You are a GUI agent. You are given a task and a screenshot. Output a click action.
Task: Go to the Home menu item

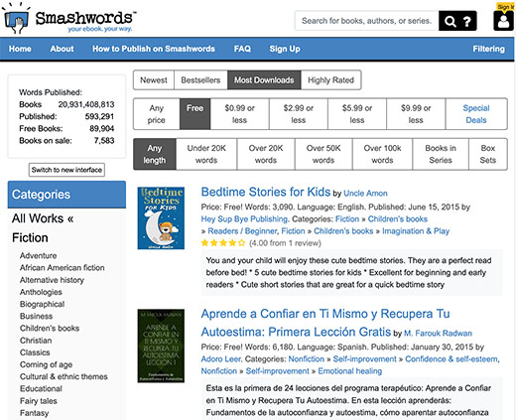pyautogui.click(x=20, y=49)
